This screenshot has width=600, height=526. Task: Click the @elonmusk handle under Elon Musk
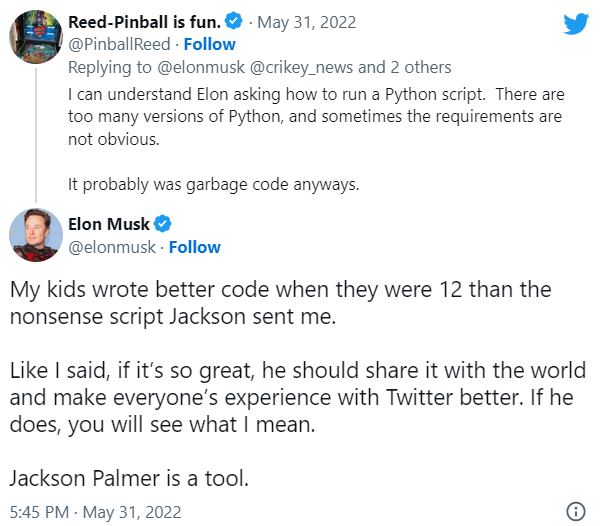coord(112,247)
